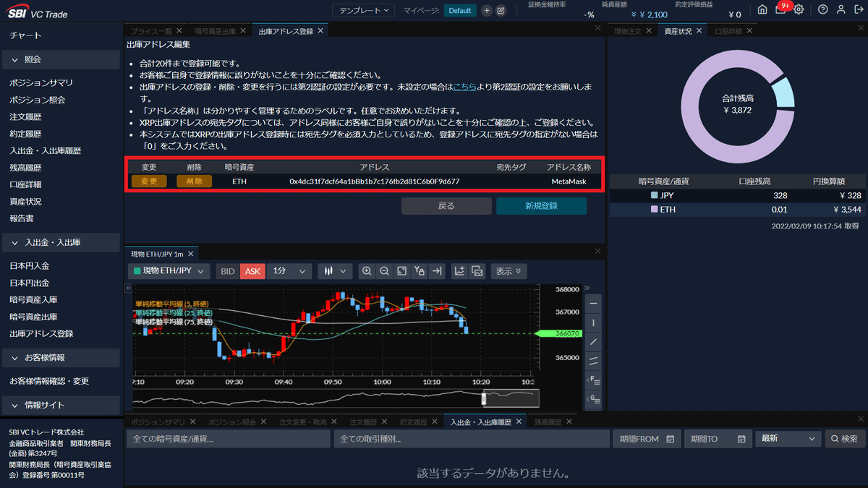
Task: Open 全ての取引種別 filter box
Action: pyautogui.click(x=472, y=439)
